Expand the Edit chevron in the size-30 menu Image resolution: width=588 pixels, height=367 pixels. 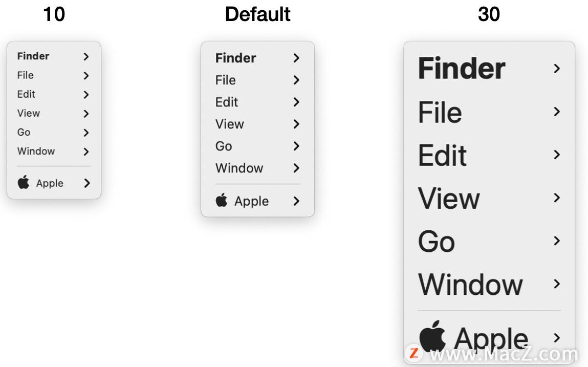tap(557, 155)
